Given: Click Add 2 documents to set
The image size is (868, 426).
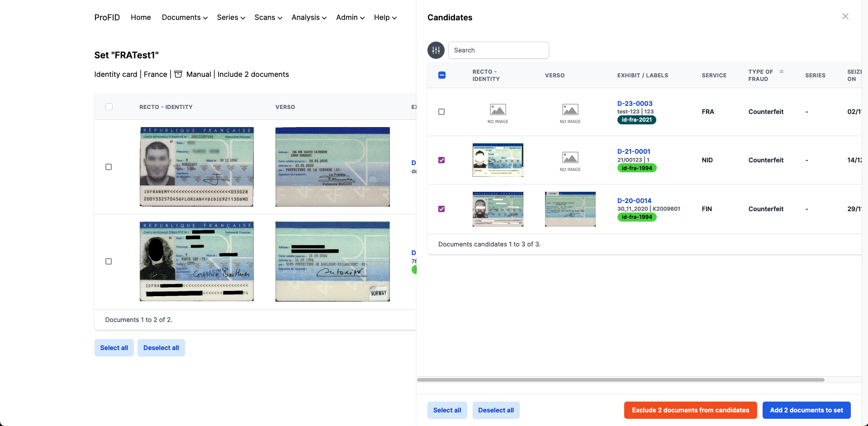Looking at the screenshot, I should coord(806,410).
